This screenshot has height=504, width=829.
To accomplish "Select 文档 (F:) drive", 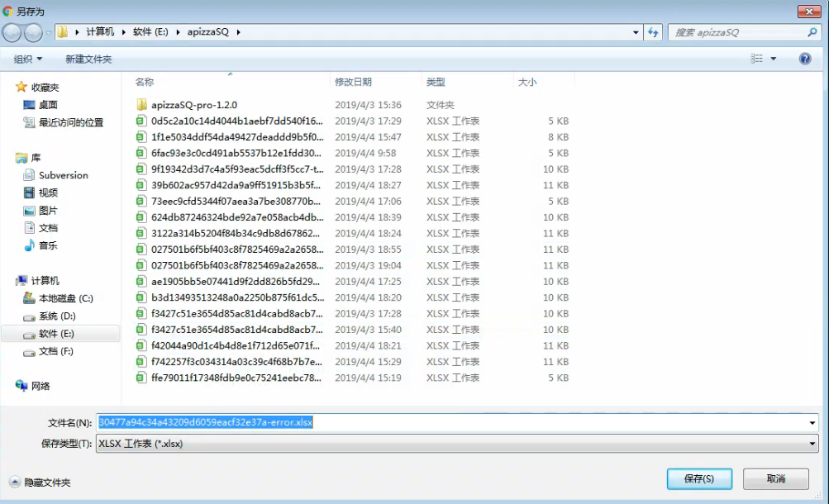I will [x=48, y=351].
